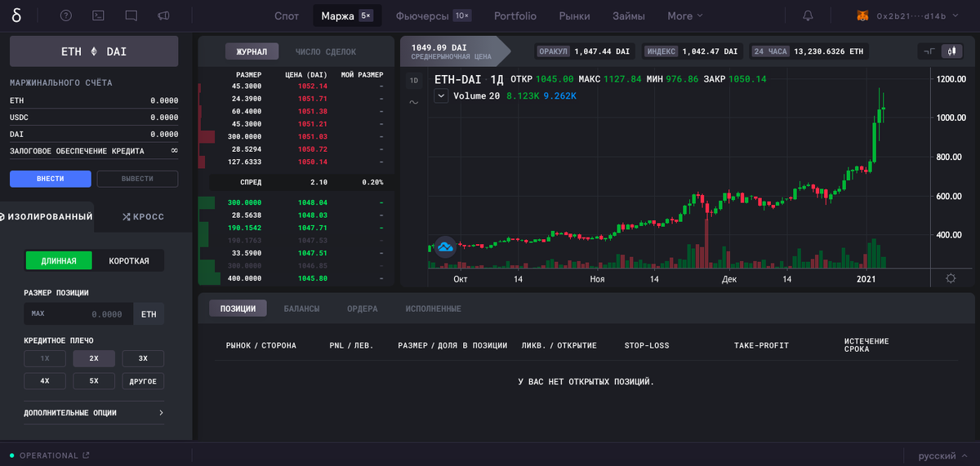Set leverage to 4X
Image resolution: width=980 pixels, height=466 pixels.
coord(45,381)
